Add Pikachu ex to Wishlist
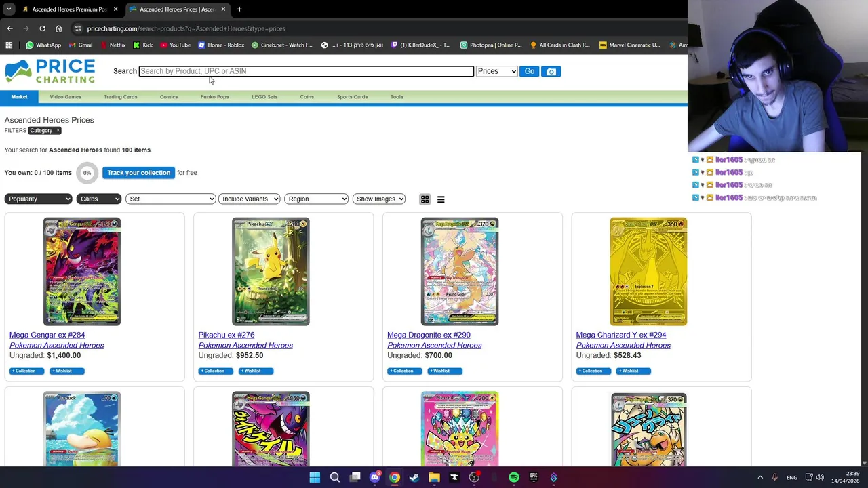 (x=256, y=371)
